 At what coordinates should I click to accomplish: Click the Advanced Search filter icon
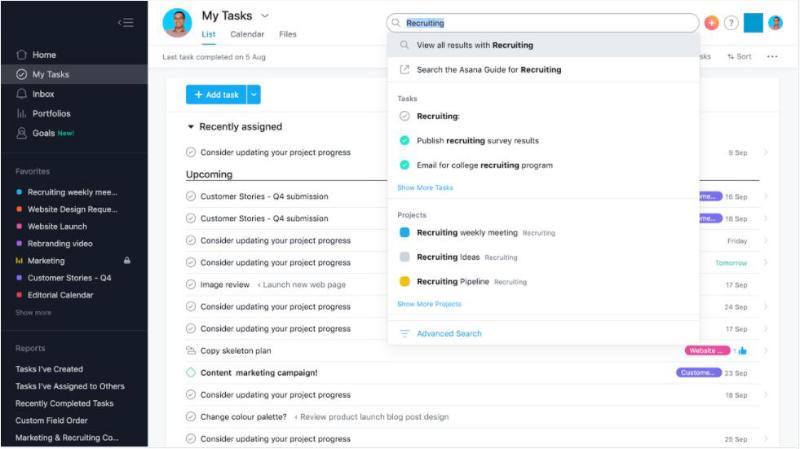pyautogui.click(x=404, y=334)
